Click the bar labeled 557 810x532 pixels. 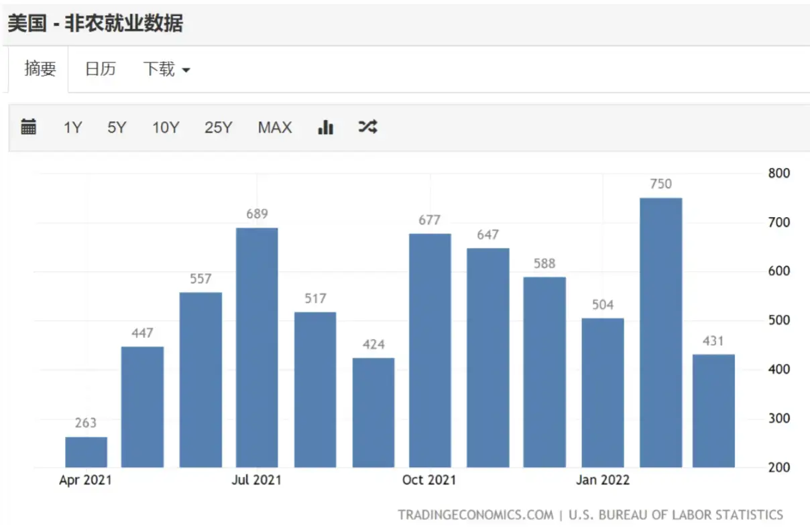(200, 380)
